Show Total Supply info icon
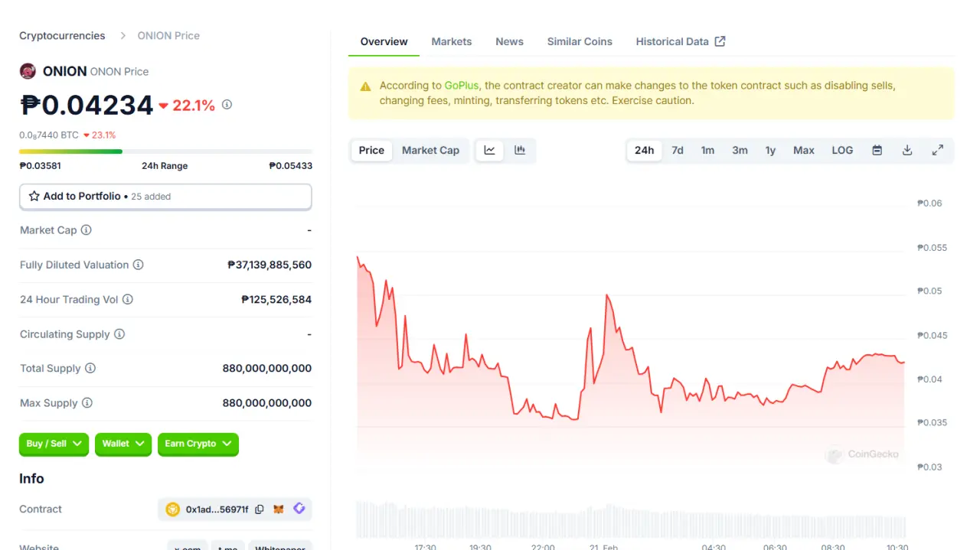Viewport: 980px width, 550px height. 90,368
